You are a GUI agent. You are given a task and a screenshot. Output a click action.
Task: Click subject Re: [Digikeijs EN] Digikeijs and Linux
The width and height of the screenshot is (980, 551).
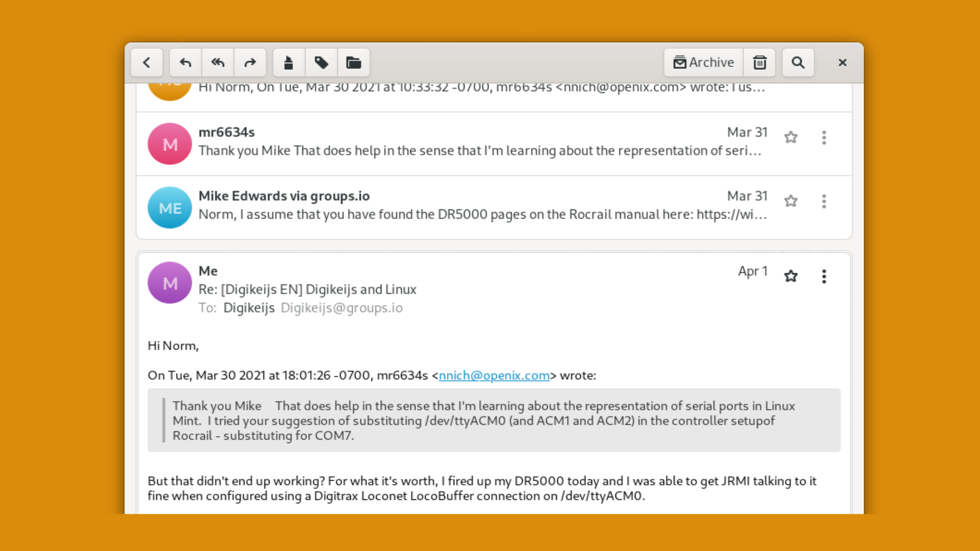tap(307, 290)
